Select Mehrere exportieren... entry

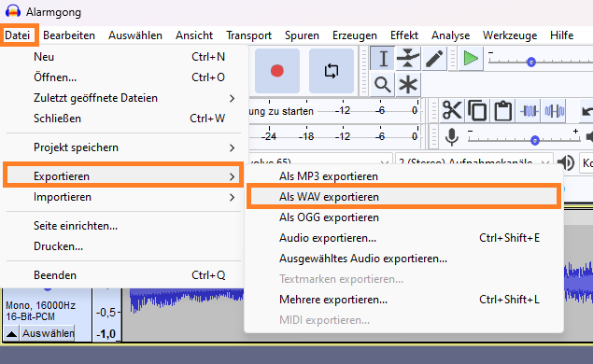pos(404,300)
